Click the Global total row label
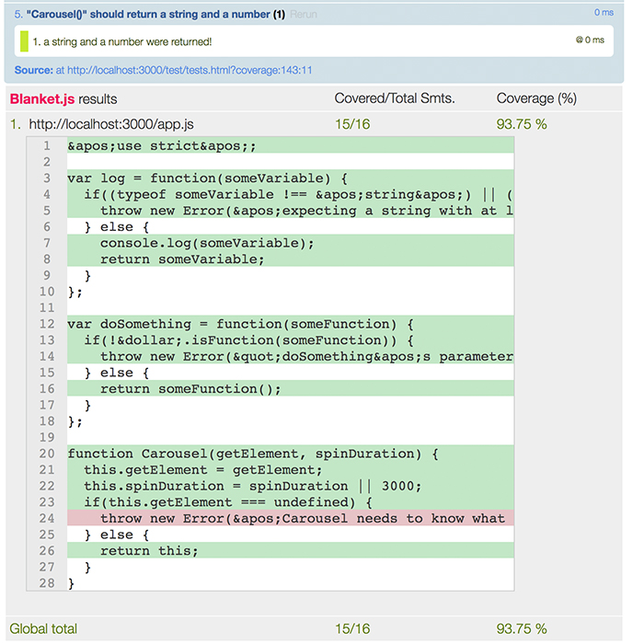The width and height of the screenshot is (644, 644). (x=43, y=629)
